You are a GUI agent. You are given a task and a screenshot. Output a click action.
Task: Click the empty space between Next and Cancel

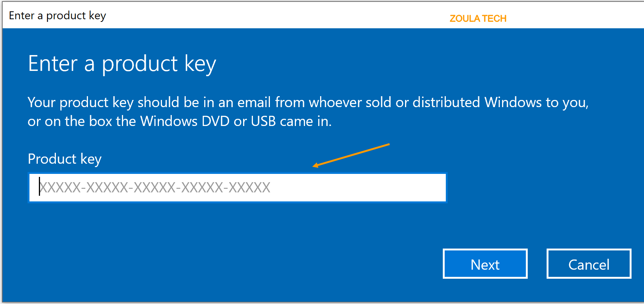(537, 264)
